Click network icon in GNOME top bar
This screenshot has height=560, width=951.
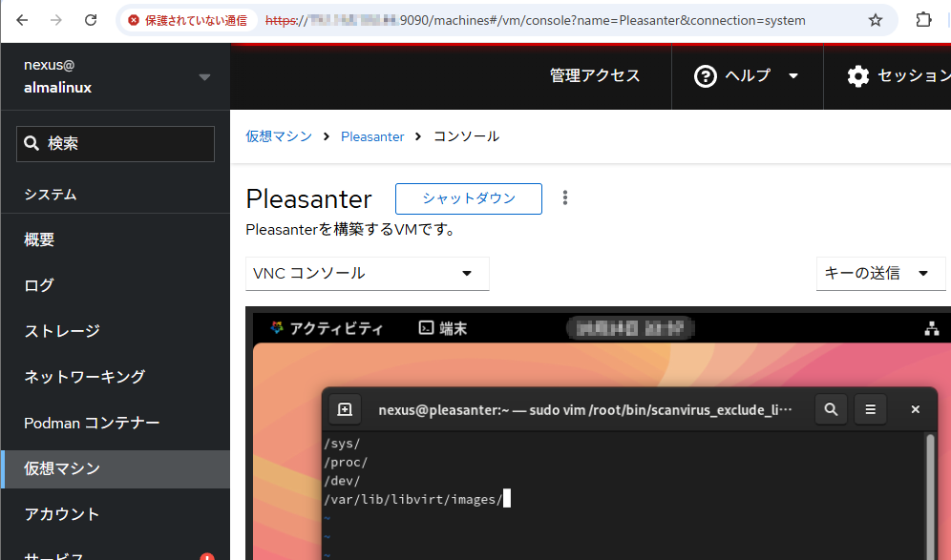pos(932,328)
